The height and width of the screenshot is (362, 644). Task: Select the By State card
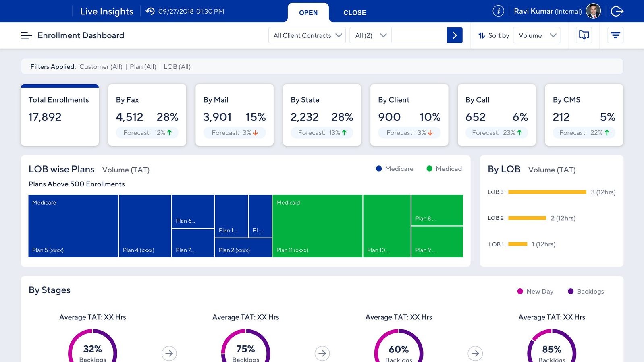[322, 115]
